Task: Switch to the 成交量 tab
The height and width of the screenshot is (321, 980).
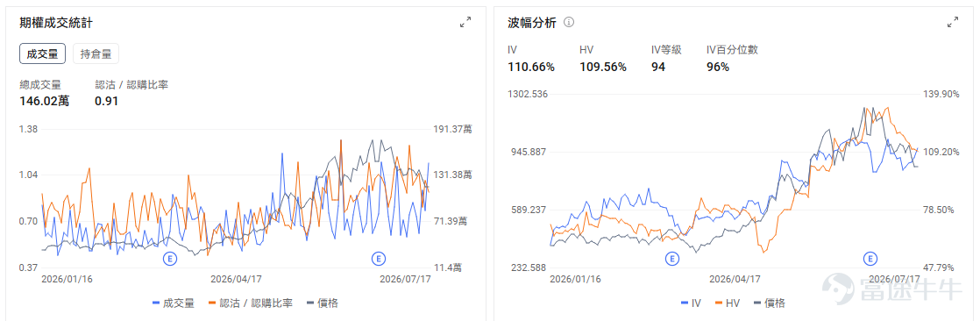Action: click(42, 53)
